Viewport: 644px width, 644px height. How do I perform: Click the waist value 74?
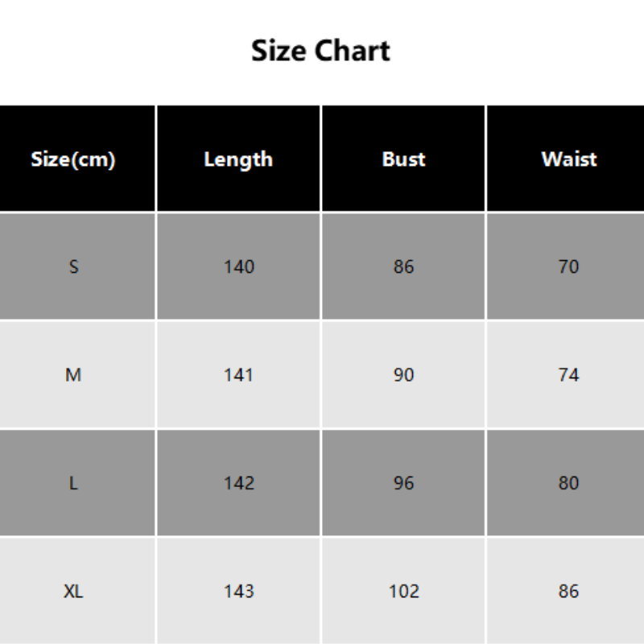(x=568, y=374)
